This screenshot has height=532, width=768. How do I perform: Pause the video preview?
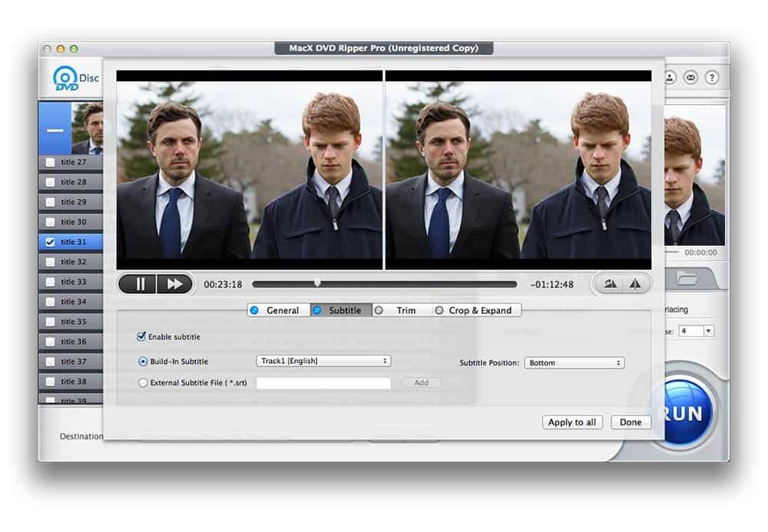(x=140, y=284)
